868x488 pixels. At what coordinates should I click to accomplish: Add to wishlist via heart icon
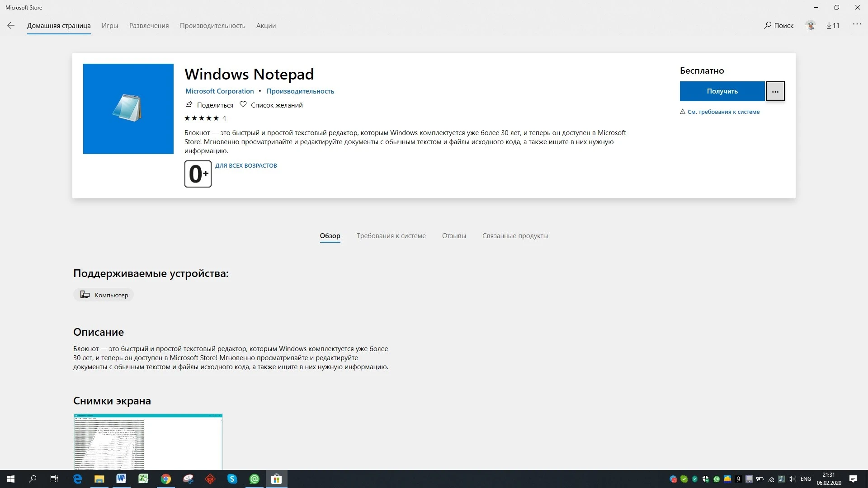pyautogui.click(x=243, y=105)
